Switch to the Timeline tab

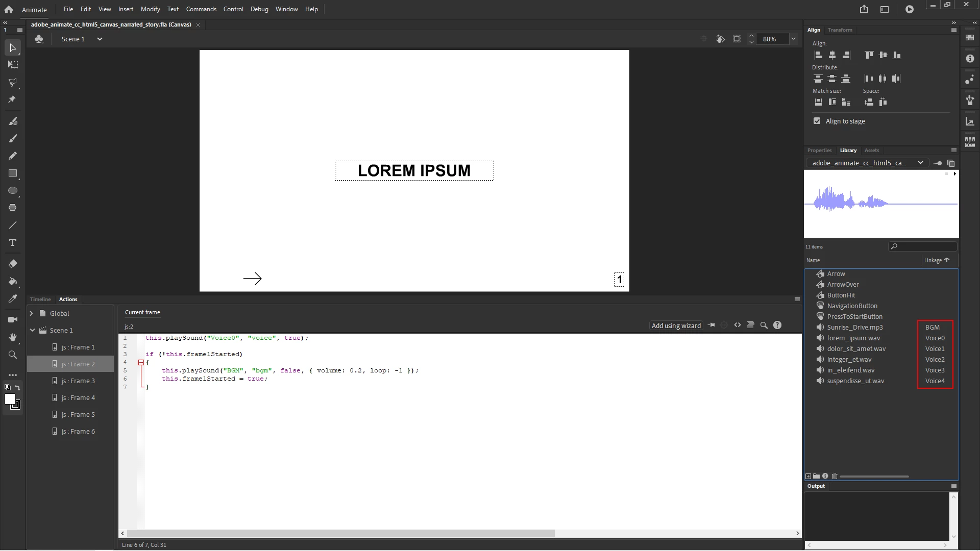click(x=40, y=299)
